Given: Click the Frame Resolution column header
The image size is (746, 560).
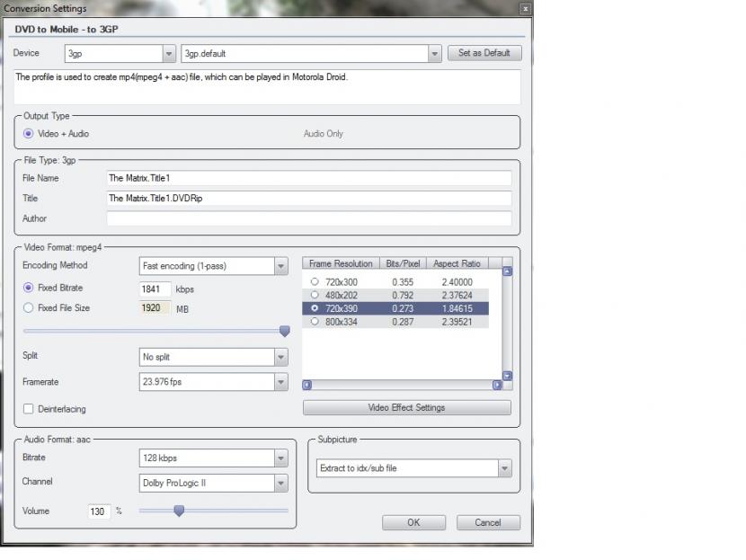Looking at the screenshot, I should 341,263.
